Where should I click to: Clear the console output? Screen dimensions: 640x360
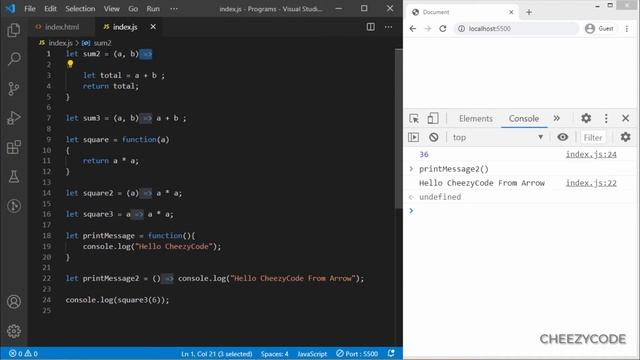click(433, 138)
